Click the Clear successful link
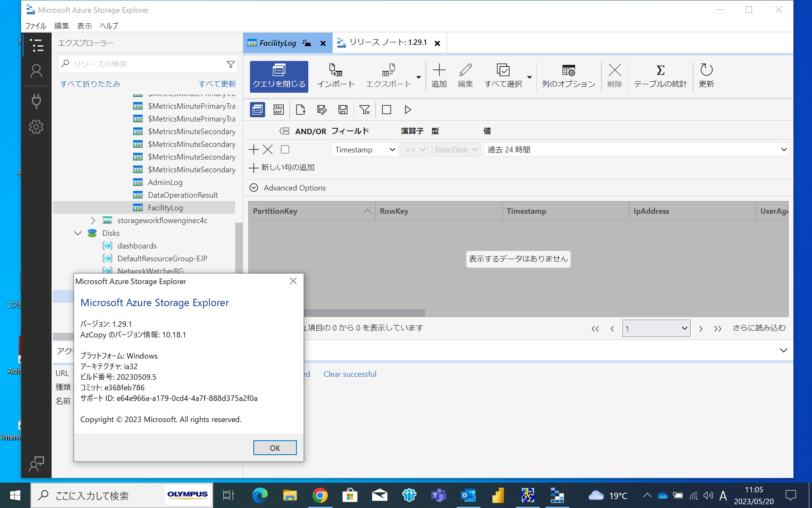The image size is (812, 508). tap(350, 374)
